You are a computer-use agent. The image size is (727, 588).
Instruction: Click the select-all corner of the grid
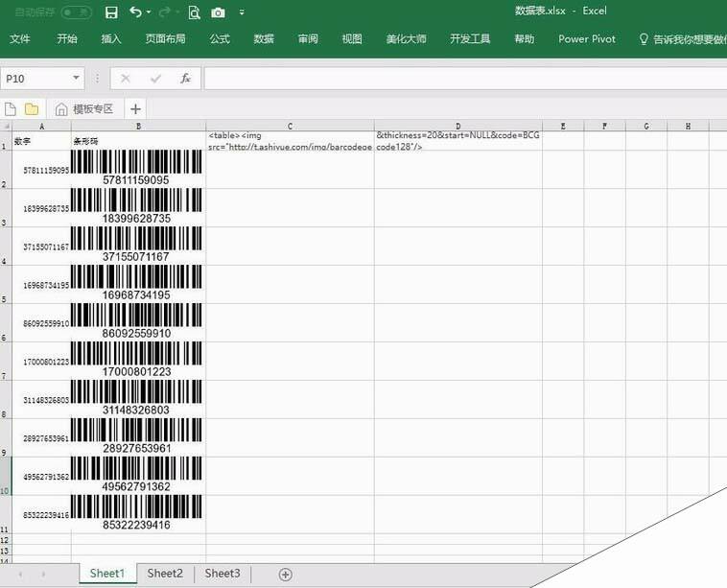(x=6, y=126)
